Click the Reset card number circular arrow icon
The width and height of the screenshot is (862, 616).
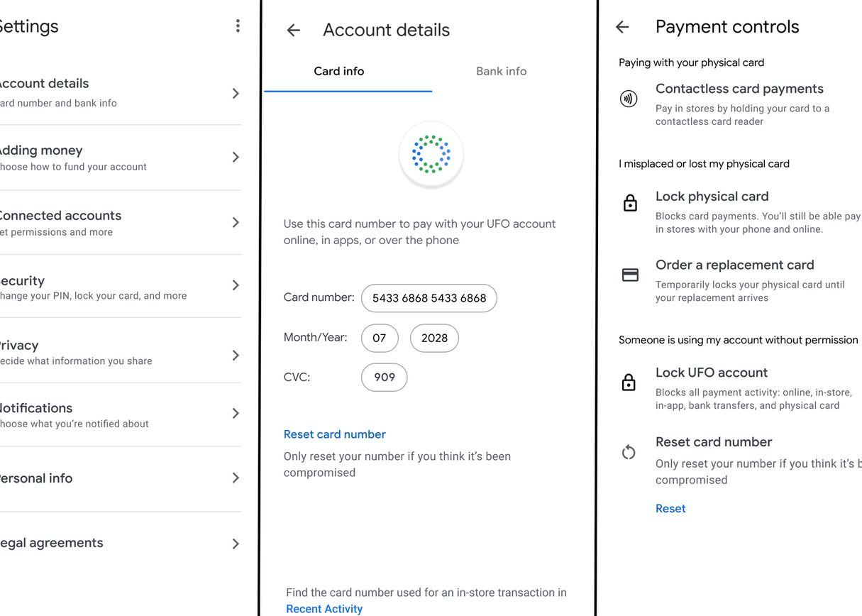click(x=629, y=452)
